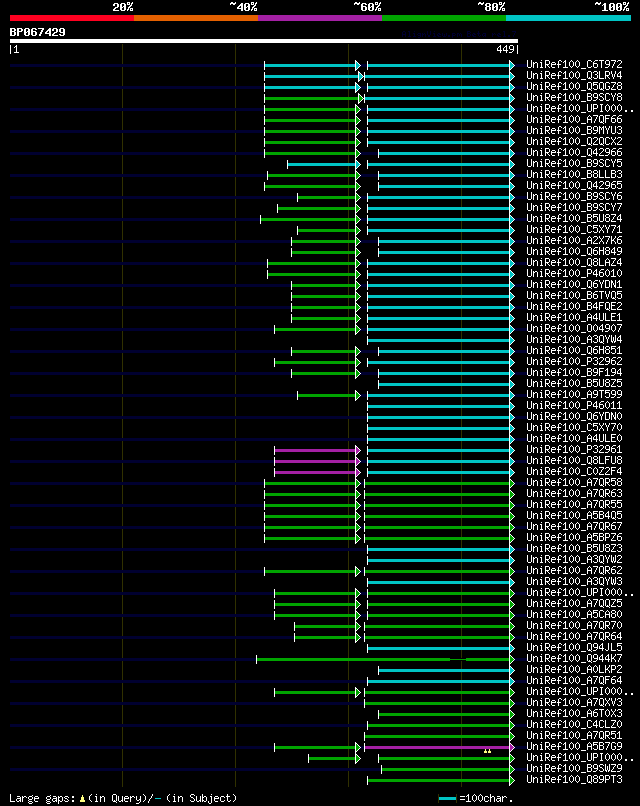640x806 pixels.
Task: Select the BP067429 query name
Action: point(38,32)
